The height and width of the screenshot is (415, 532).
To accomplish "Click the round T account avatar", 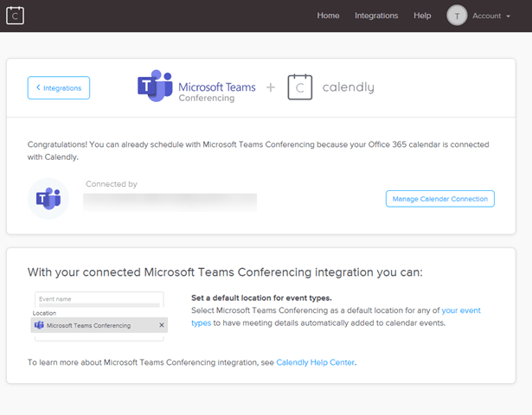I will [457, 16].
